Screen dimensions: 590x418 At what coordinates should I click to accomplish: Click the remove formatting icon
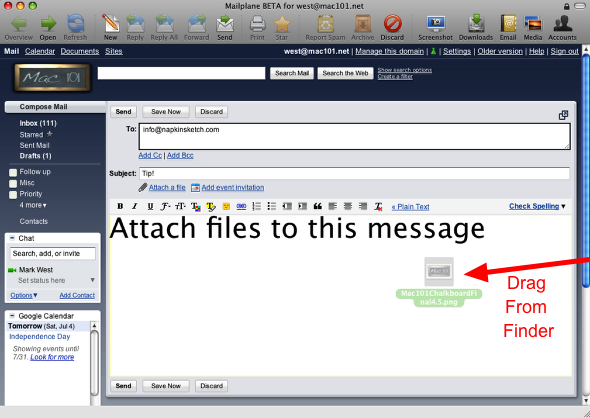point(378,207)
